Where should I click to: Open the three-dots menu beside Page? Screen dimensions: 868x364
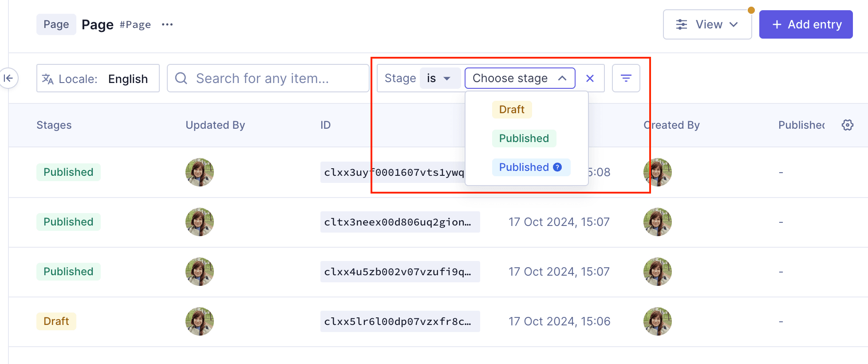pos(167,24)
